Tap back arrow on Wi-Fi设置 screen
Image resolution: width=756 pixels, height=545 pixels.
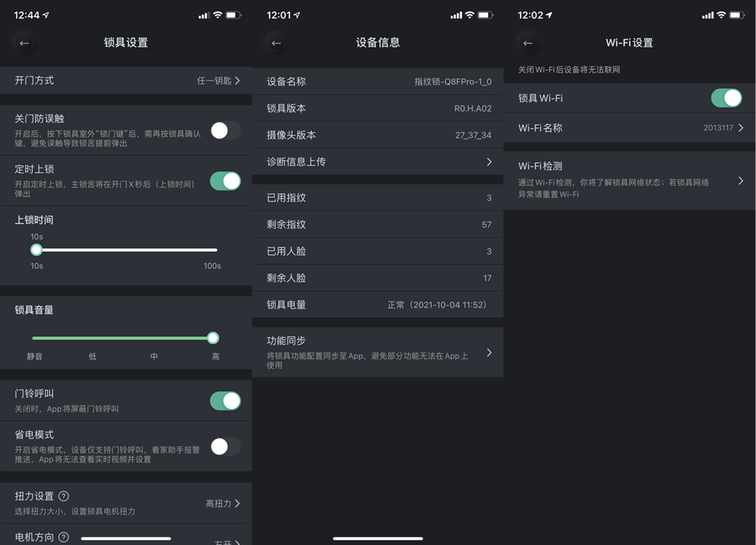click(528, 43)
